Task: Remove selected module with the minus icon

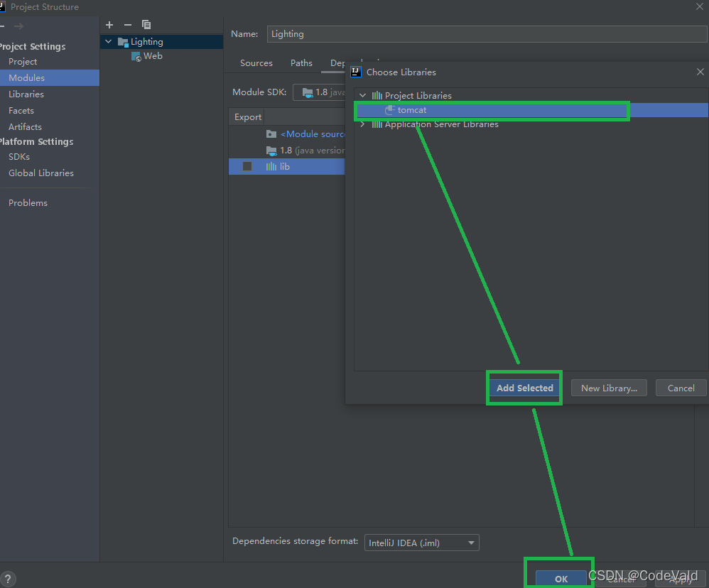Action: point(127,25)
